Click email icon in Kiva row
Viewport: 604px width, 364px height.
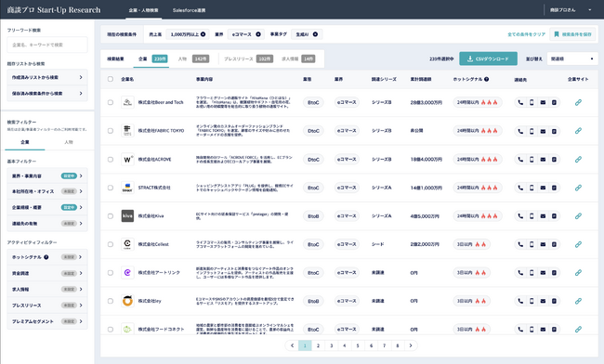click(543, 216)
